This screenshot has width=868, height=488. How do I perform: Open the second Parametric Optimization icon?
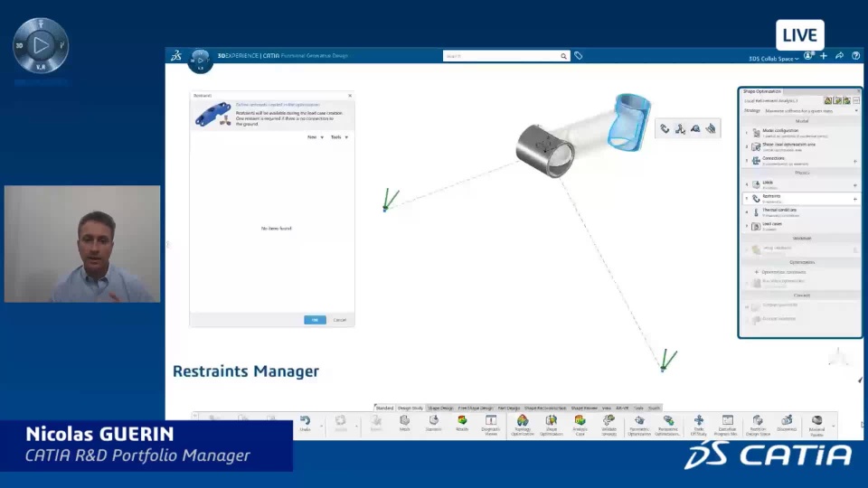tap(668, 426)
